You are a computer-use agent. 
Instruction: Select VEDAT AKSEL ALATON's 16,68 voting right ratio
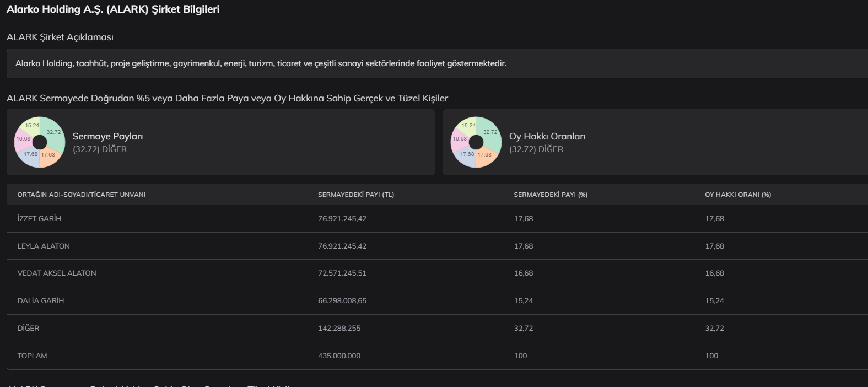pyautogui.click(x=715, y=273)
